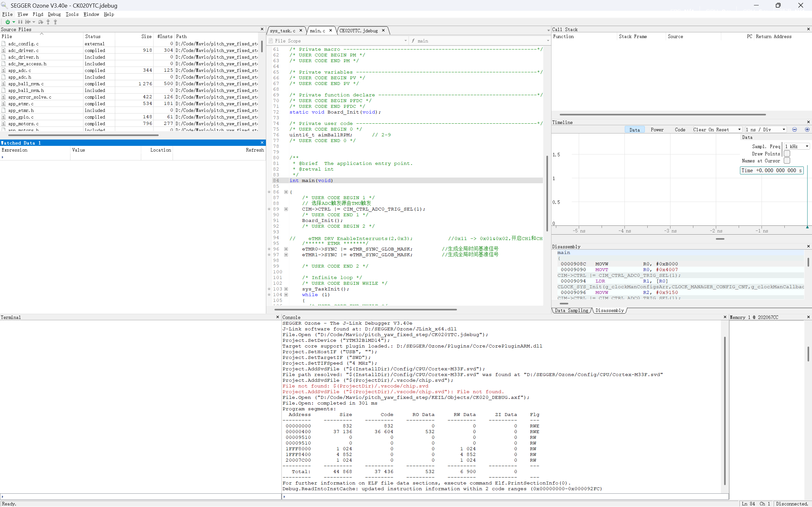
Task: Select the Power button in Timeline
Action: pyautogui.click(x=657, y=130)
